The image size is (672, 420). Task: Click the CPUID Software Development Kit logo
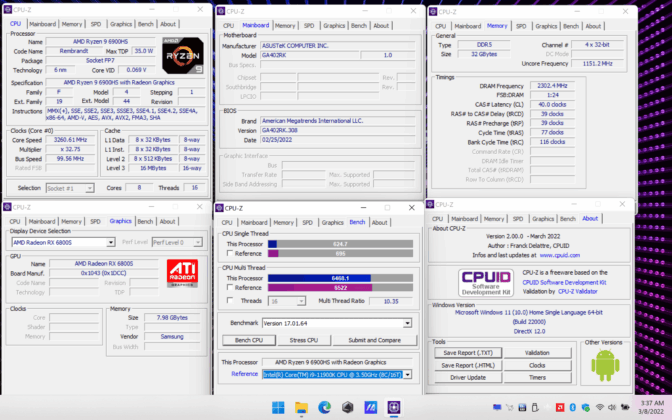486,282
